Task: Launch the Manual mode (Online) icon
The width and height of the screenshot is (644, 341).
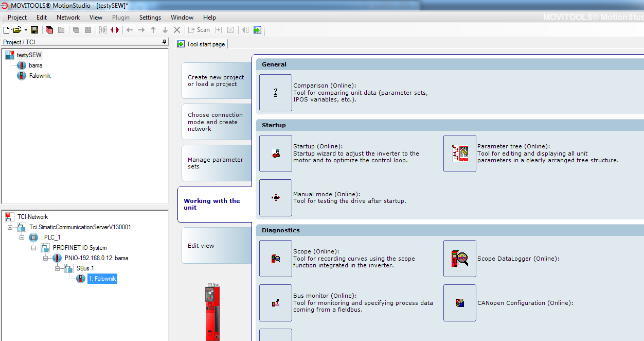Action: (276, 198)
